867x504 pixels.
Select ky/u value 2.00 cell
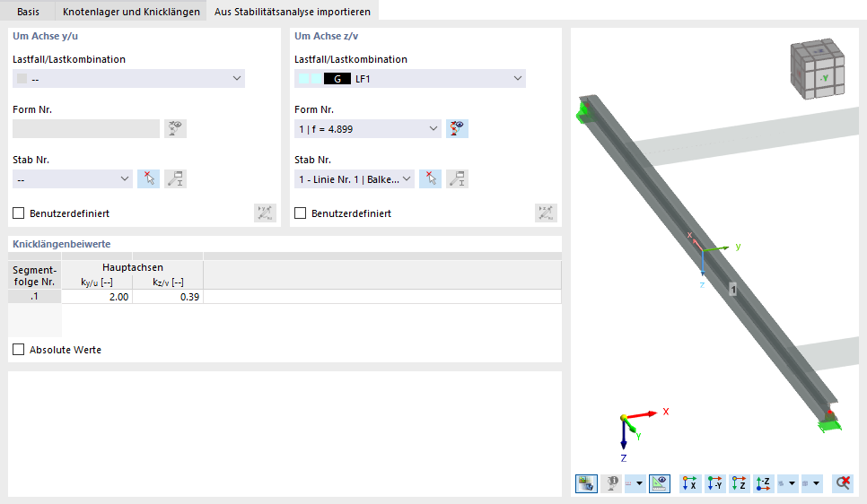click(x=97, y=297)
